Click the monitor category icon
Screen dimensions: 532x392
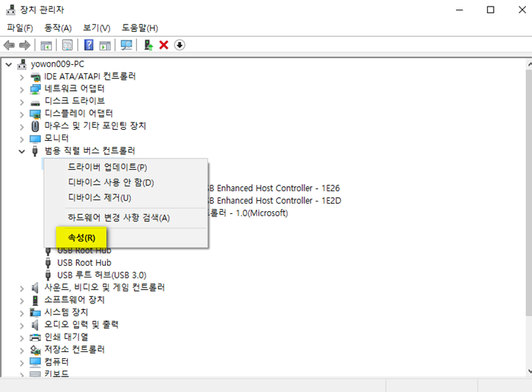click(35, 139)
